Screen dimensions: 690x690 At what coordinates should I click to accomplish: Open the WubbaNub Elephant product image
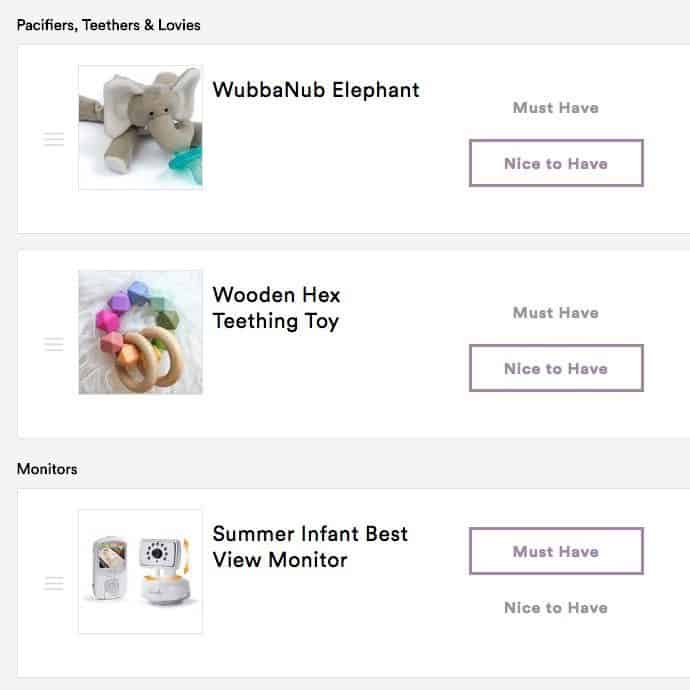tap(140, 128)
